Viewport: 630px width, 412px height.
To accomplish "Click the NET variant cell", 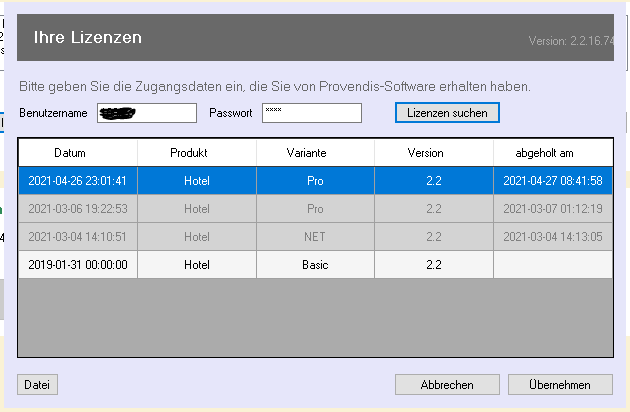I will [x=315, y=237].
